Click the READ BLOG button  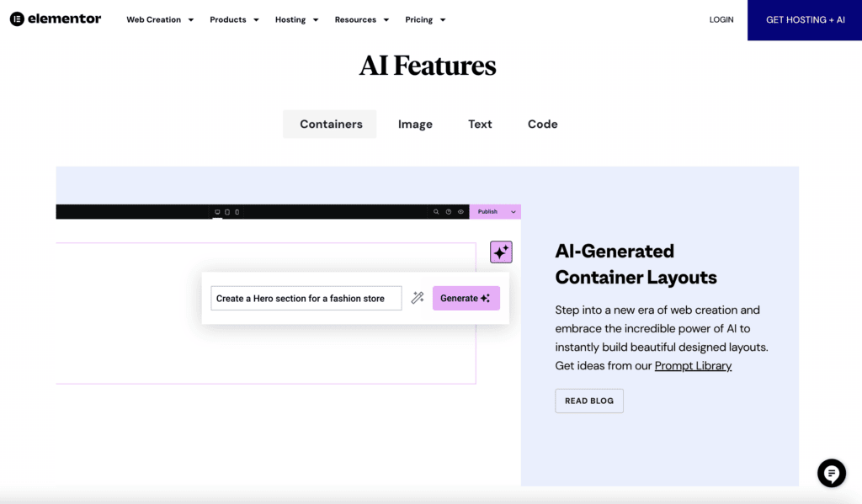click(588, 401)
